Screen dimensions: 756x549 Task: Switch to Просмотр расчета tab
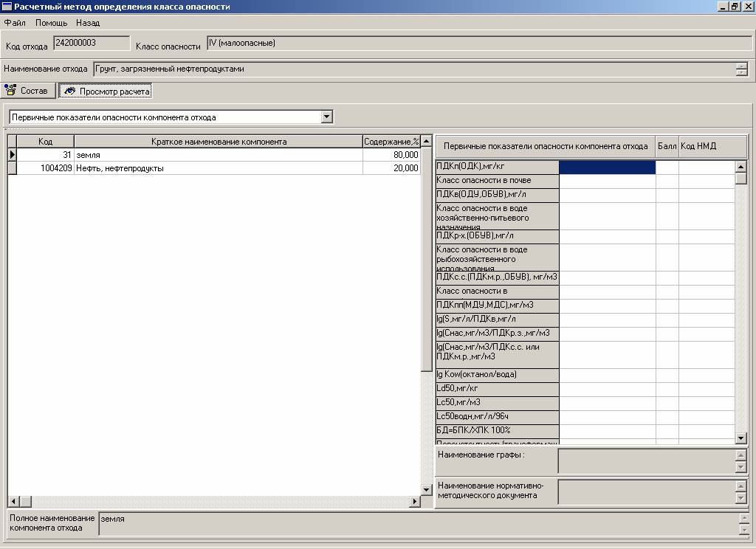point(106,91)
